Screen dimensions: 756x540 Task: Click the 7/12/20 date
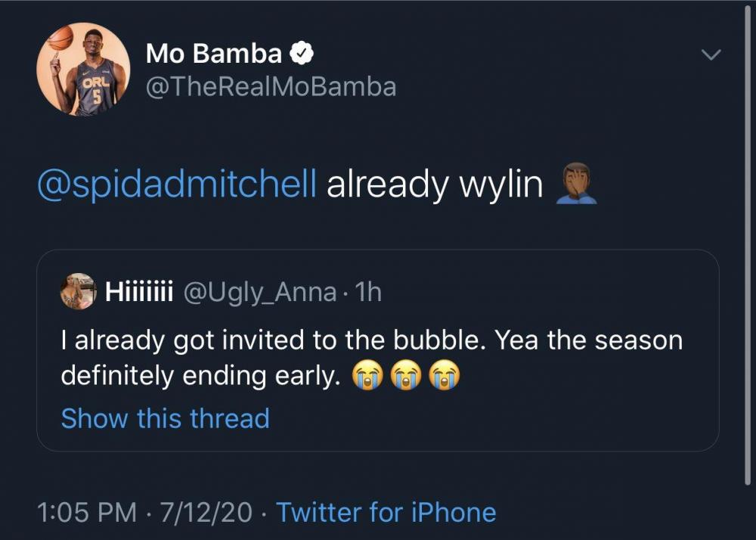click(206, 512)
